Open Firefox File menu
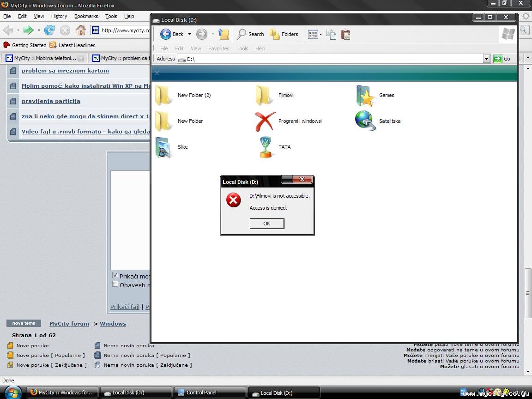Viewport: 532px width, 399px height. click(7, 16)
